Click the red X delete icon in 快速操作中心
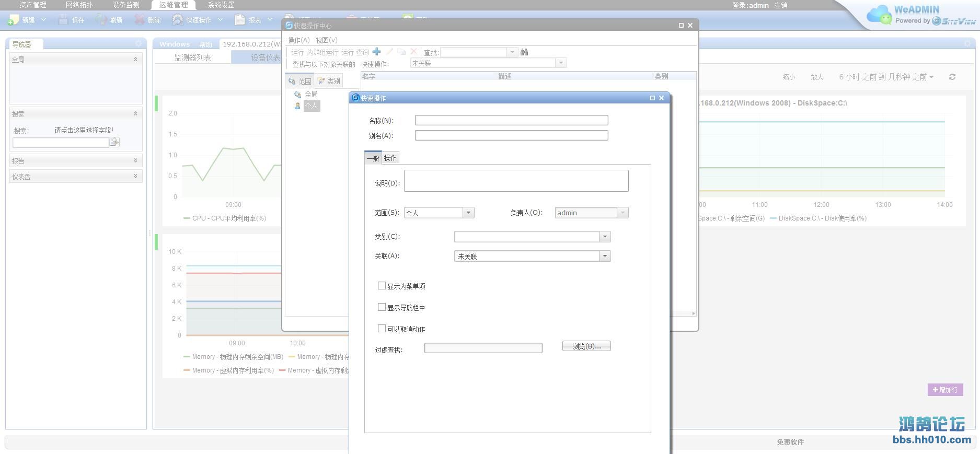Image resolution: width=980 pixels, height=454 pixels. [x=413, y=52]
